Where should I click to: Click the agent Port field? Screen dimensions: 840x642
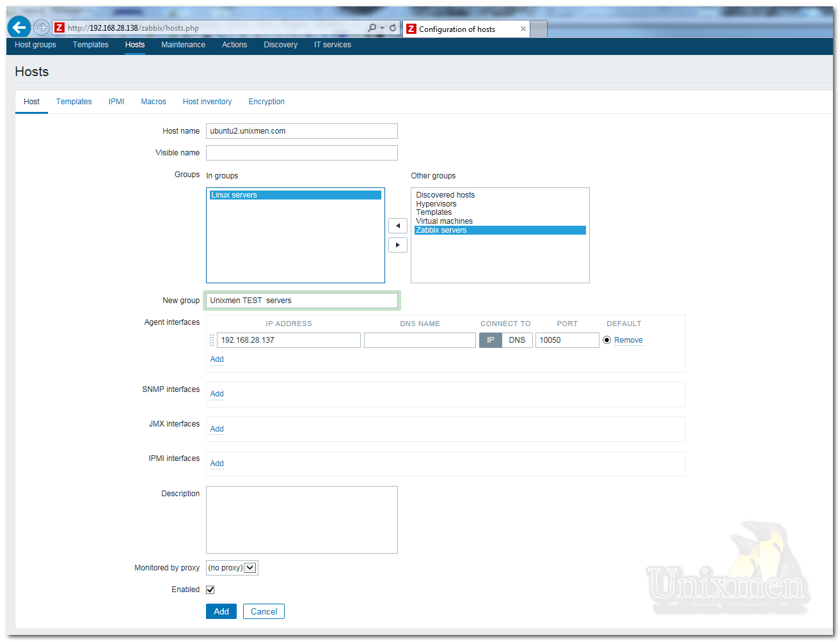click(567, 340)
